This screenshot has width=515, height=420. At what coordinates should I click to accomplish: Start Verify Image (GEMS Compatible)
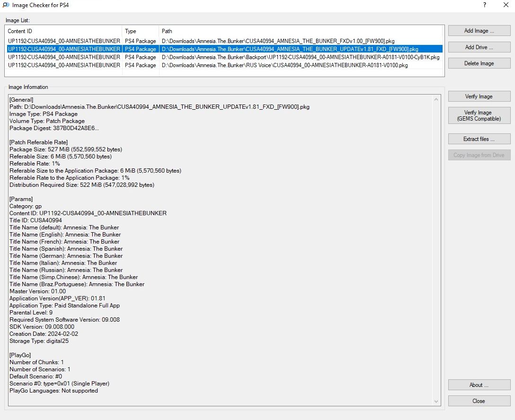479,115
